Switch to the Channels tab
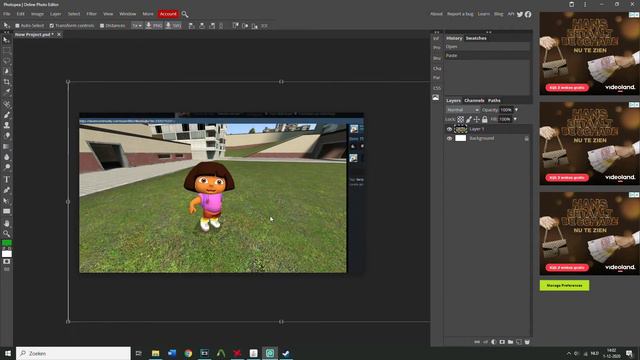640x360 pixels. 474,100
